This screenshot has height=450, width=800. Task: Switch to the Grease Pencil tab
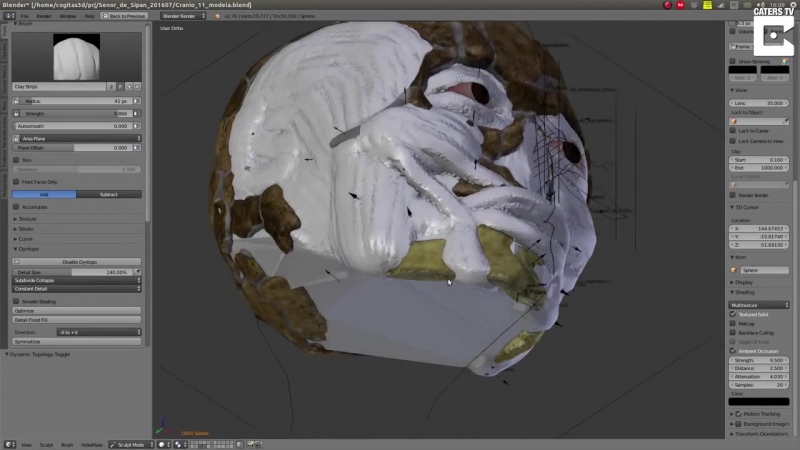tap(4, 79)
